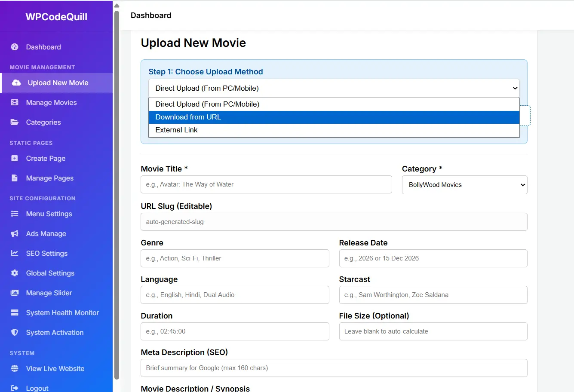Click the images icon beside Manage Slider
Image resolution: width=574 pixels, height=392 pixels.
click(15, 293)
